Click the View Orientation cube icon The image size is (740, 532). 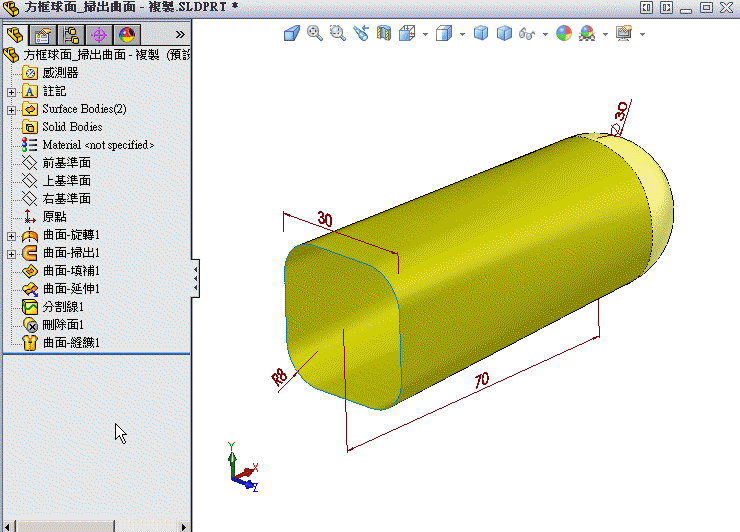click(x=407, y=33)
